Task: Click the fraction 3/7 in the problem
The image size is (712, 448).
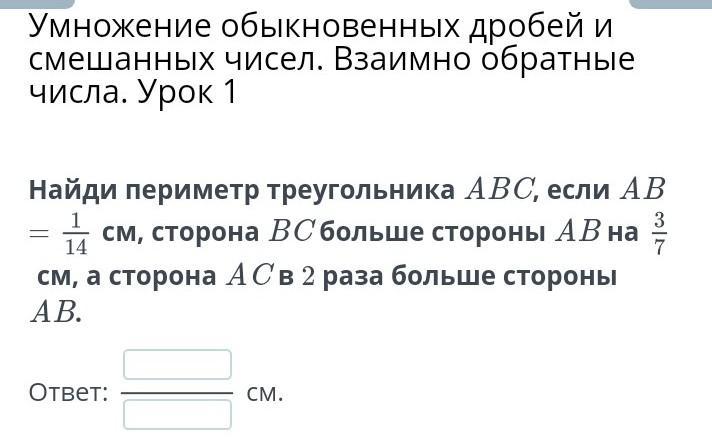Action: coord(659,233)
